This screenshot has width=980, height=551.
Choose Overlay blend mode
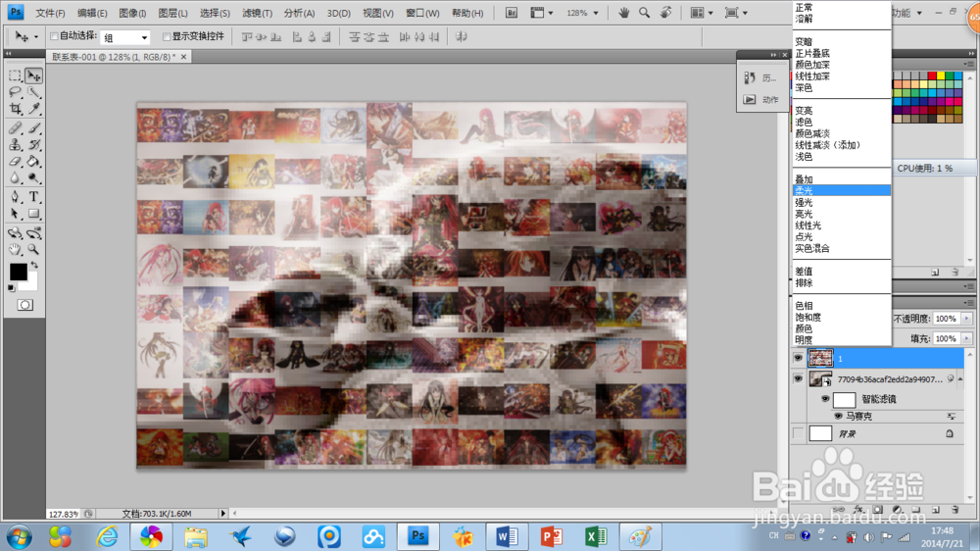[x=841, y=179]
